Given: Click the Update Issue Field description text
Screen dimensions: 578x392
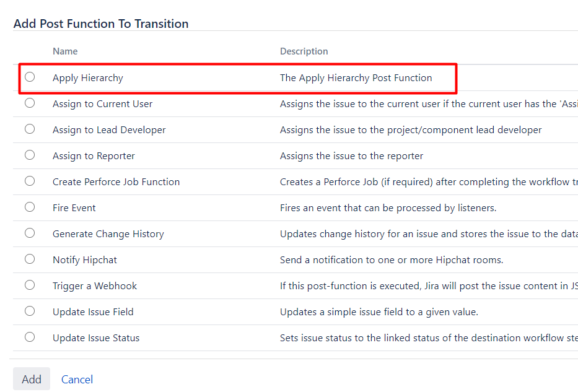Looking at the screenshot, I should point(379,312).
